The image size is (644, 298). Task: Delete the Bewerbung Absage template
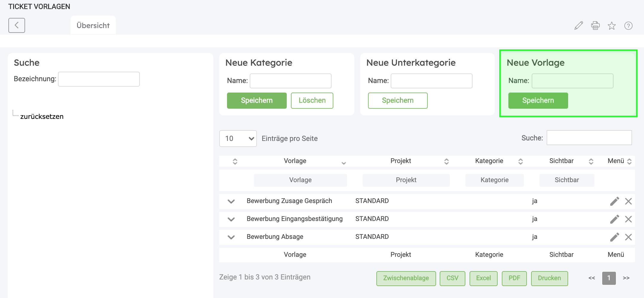point(628,237)
